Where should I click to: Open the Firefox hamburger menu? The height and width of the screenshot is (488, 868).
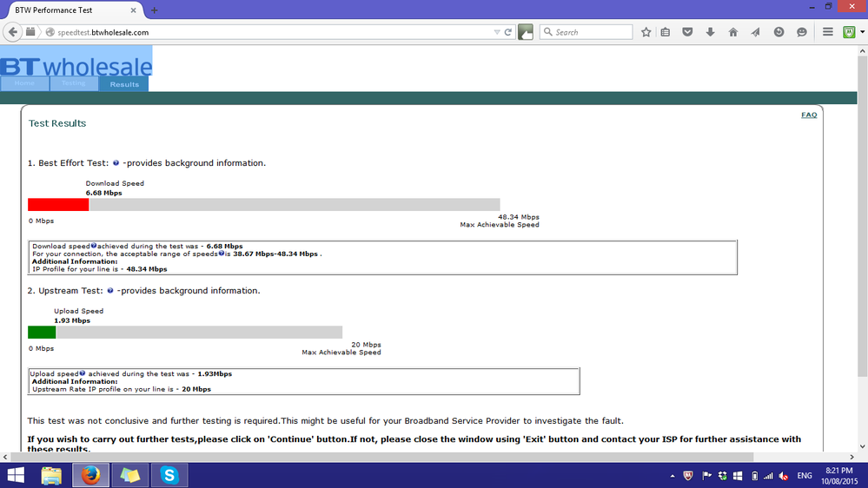click(x=827, y=32)
